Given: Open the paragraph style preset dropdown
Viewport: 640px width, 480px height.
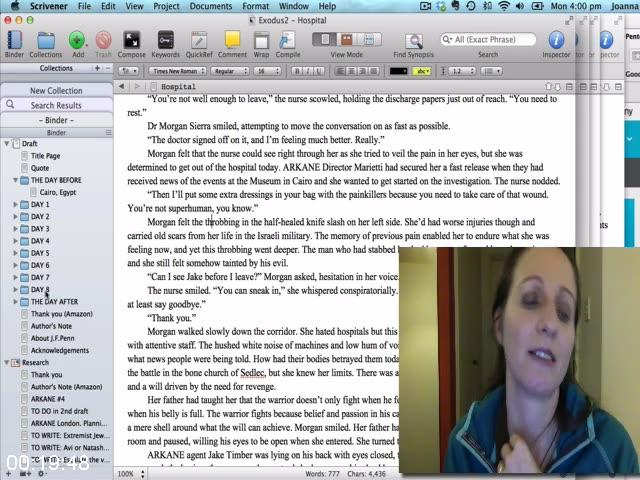Looking at the screenshot, I should click(129, 71).
